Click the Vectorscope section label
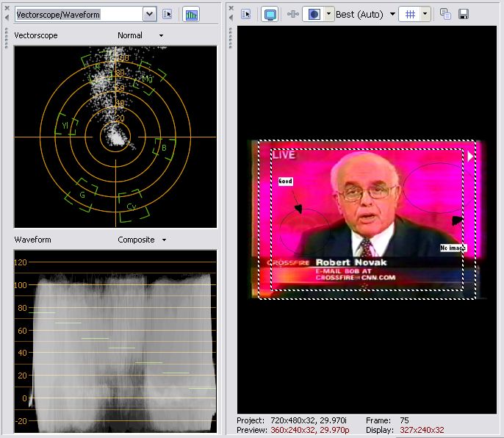Viewport: 504px width, 438px height. point(36,35)
